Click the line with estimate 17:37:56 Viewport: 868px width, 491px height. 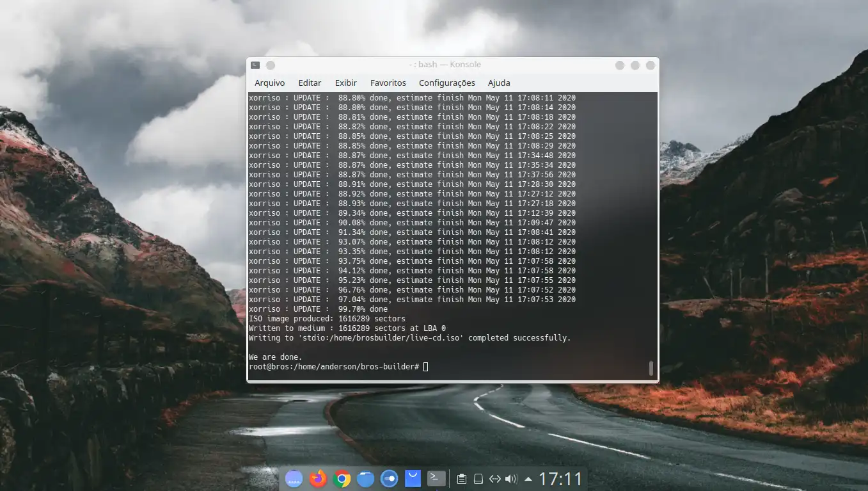pyautogui.click(x=412, y=175)
